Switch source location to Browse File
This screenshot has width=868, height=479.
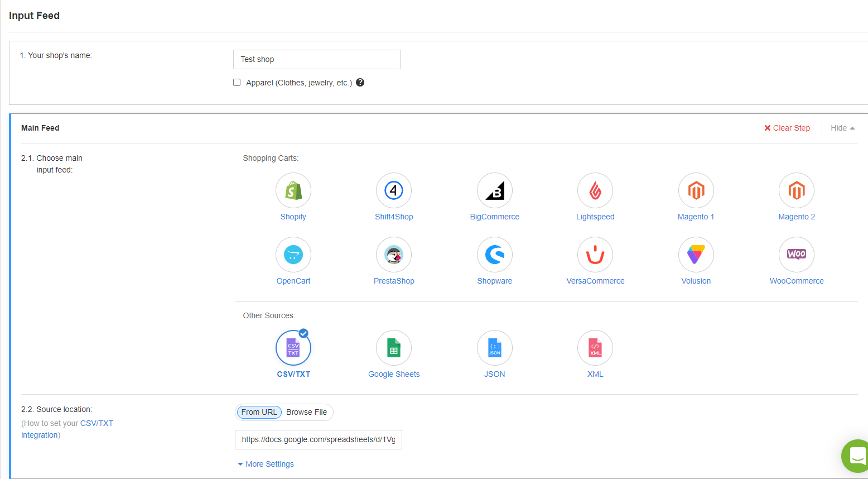pyautogui.click(x=307, y=412)
